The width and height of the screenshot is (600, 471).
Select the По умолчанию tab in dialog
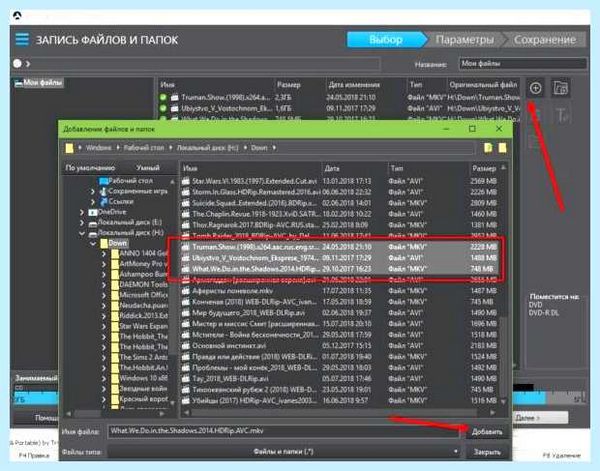(90, 168)
